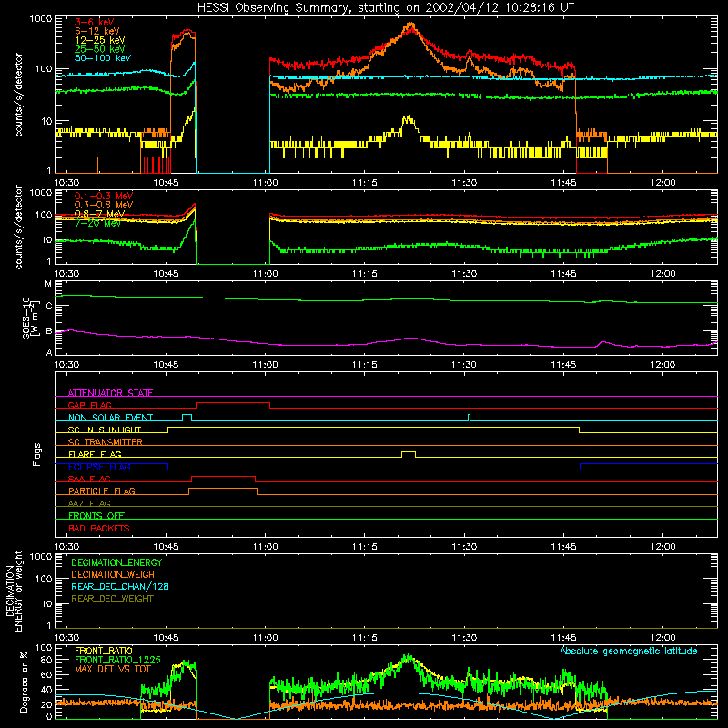The image size is (728, 728).
Task: Click the 0.8-7 MeV legend label
Action: pos(99,214)
